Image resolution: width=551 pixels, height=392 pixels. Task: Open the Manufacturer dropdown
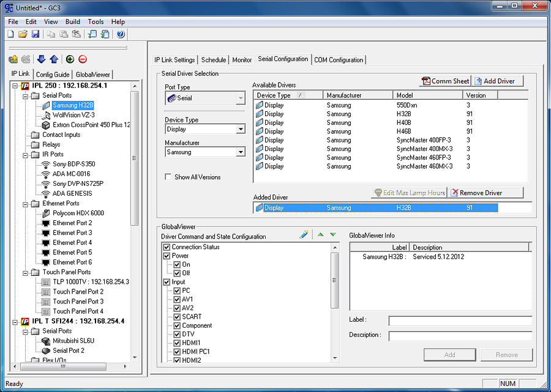[241, 152]
